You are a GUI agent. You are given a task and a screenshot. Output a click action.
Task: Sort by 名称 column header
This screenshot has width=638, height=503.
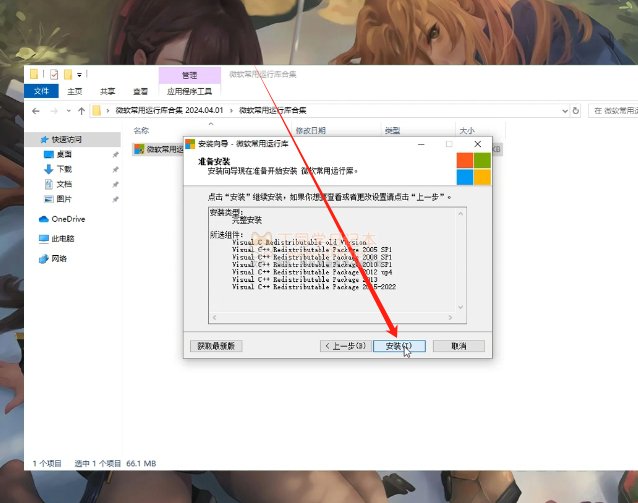coord(141,131)
